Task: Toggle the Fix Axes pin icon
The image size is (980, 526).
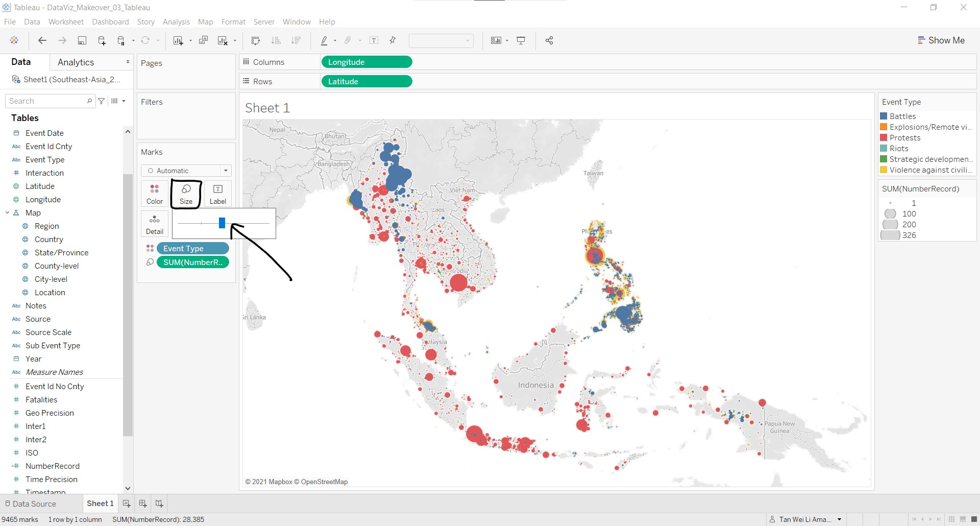Action: 393,41
